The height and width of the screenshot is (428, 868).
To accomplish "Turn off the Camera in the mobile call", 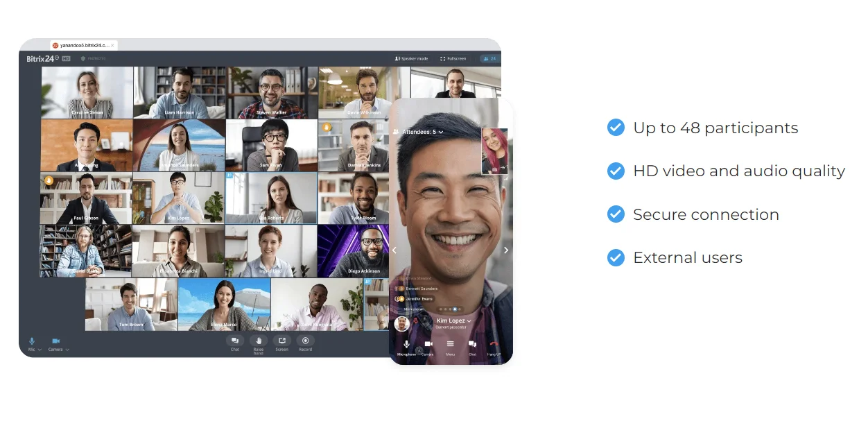I will click(428, 345).
